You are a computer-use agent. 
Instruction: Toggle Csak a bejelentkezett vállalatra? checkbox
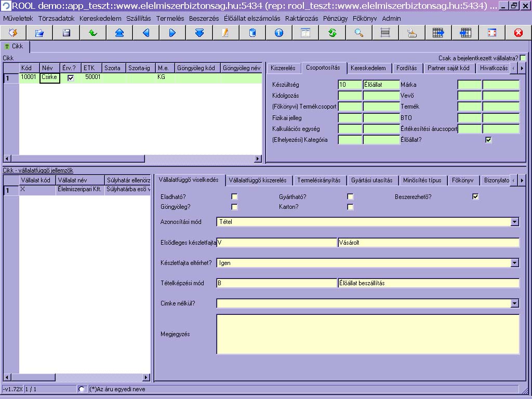523,58
